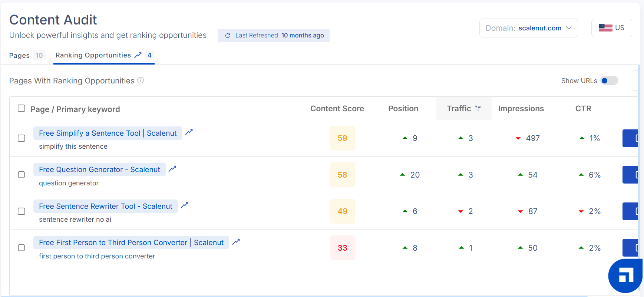Click keyword 'first person to third person converter'
The width and height of the screenshot is (644, 297).
point(97,256)
